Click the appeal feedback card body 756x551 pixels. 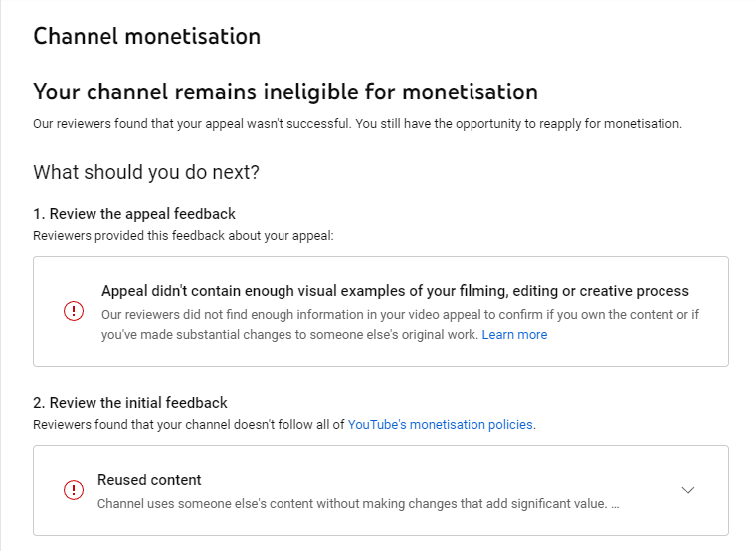click(x=381, y=311)
